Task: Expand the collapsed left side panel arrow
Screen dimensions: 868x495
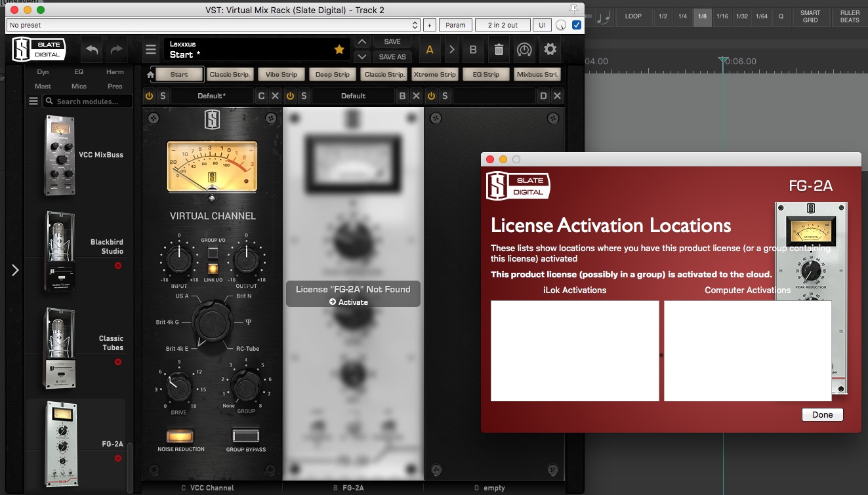Action: click(x=15, y=269)
